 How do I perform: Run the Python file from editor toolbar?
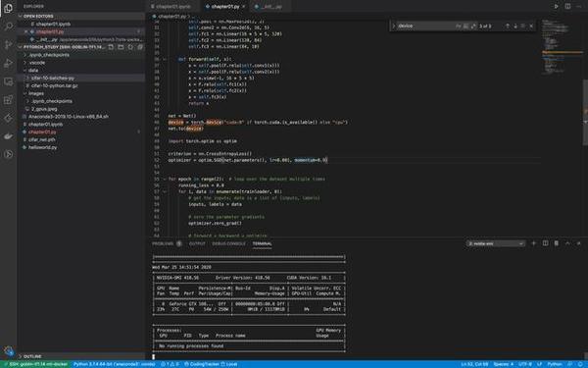556,7
